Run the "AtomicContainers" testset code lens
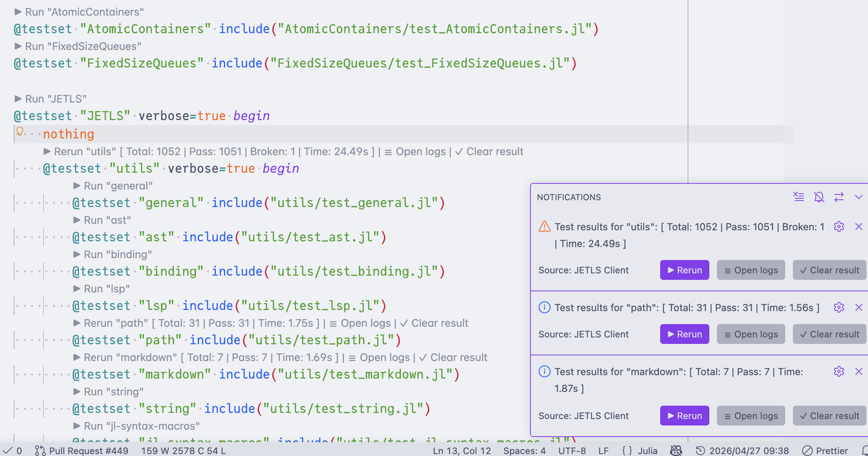Image resolution: width=868 pixels, height=456 pixels. pyautogui.click(x=79, y=12)
